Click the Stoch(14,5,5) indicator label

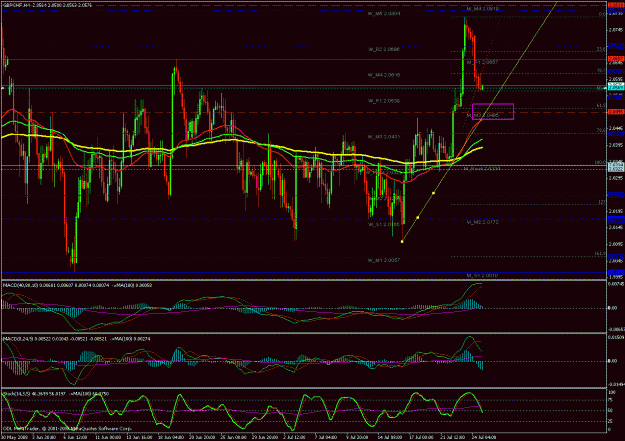[55, 394]
